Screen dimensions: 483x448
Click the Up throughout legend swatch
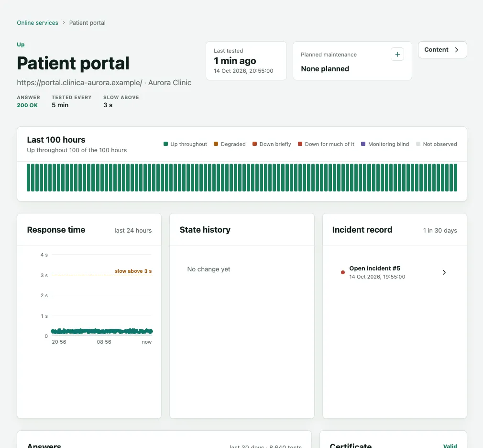[165, 144]
